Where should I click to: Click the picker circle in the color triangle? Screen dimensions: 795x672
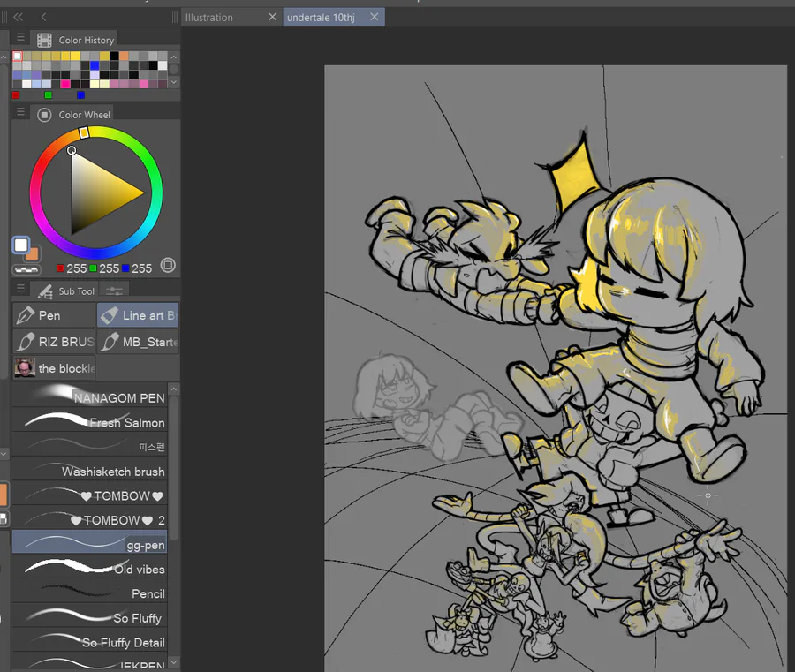72,150
